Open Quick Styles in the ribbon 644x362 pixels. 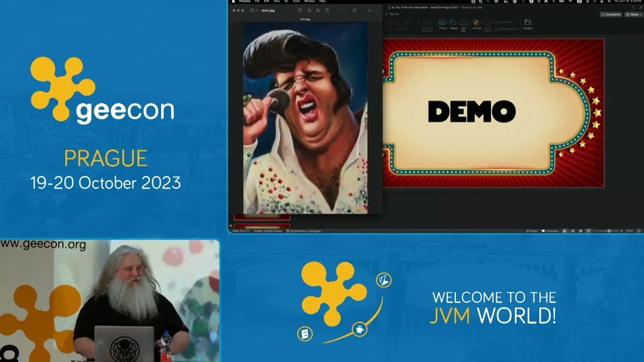[x=487, y=25]
